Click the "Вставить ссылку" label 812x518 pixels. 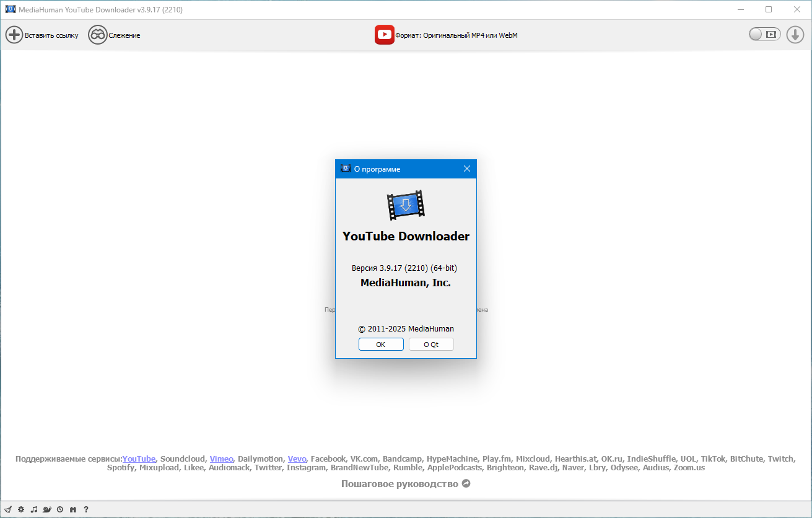[x=52, y=35]
